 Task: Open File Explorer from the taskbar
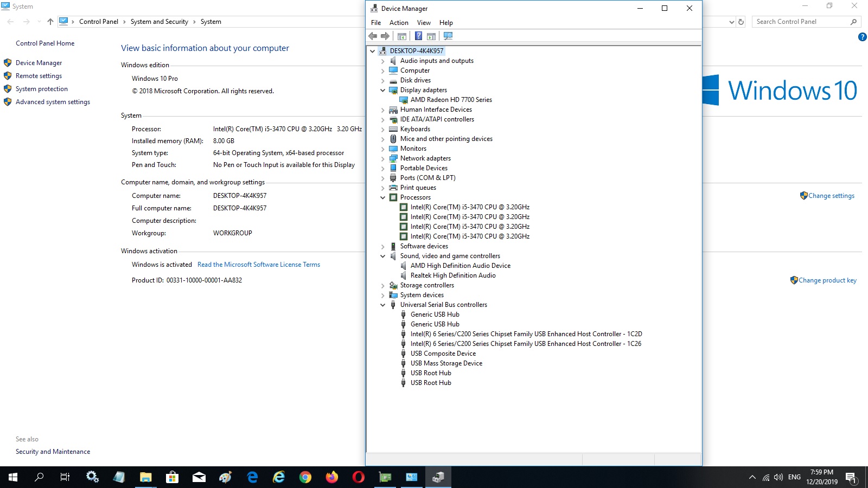pos(145,477)
